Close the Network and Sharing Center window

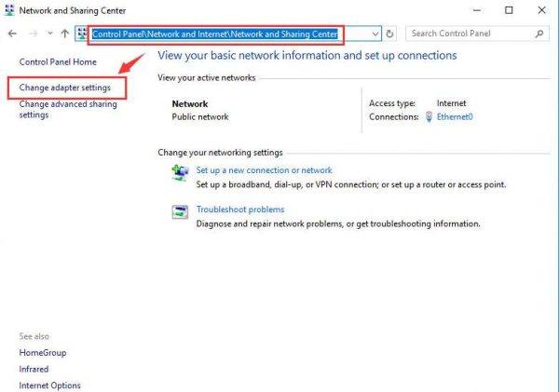point(541,10)
